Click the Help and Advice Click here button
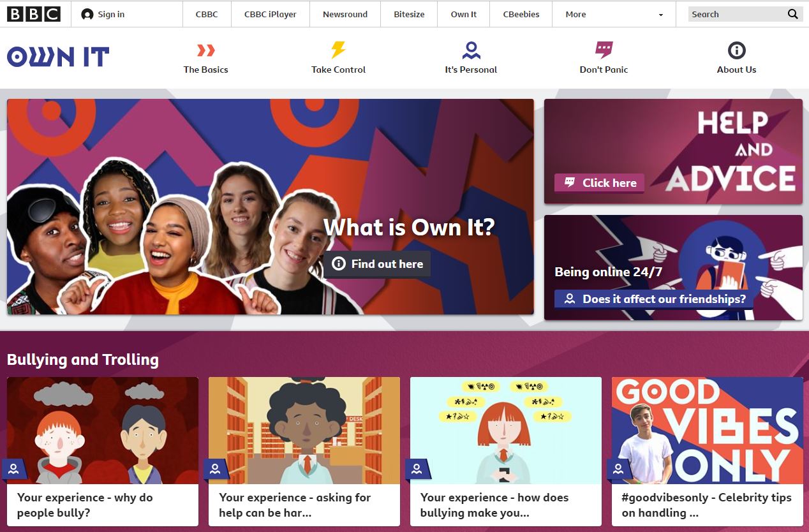Viewport: 809px width, 532px height. (599, 183)
